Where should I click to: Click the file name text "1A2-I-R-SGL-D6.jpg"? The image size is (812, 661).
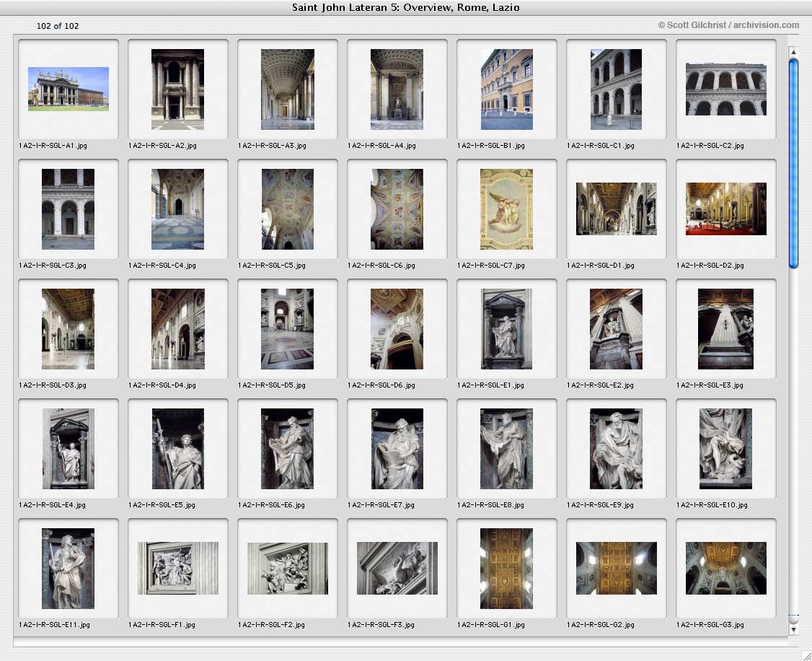click(381, 385)
